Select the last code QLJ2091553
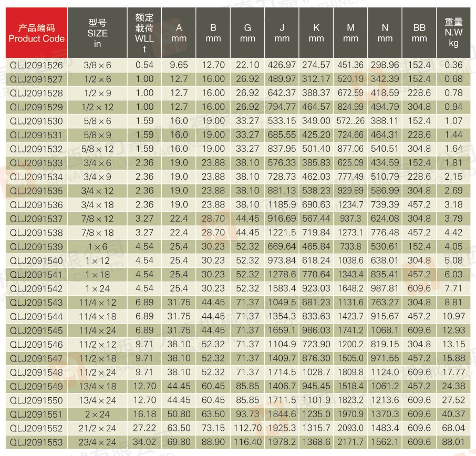The image size is (476, 456). coord(36,442)
